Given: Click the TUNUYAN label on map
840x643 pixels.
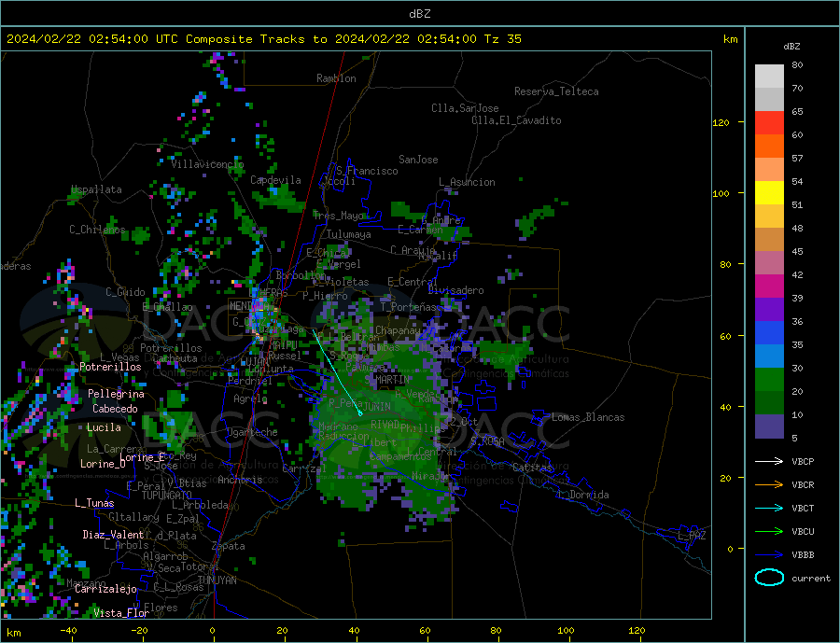Looking at the screenshot, I should 217,580.
